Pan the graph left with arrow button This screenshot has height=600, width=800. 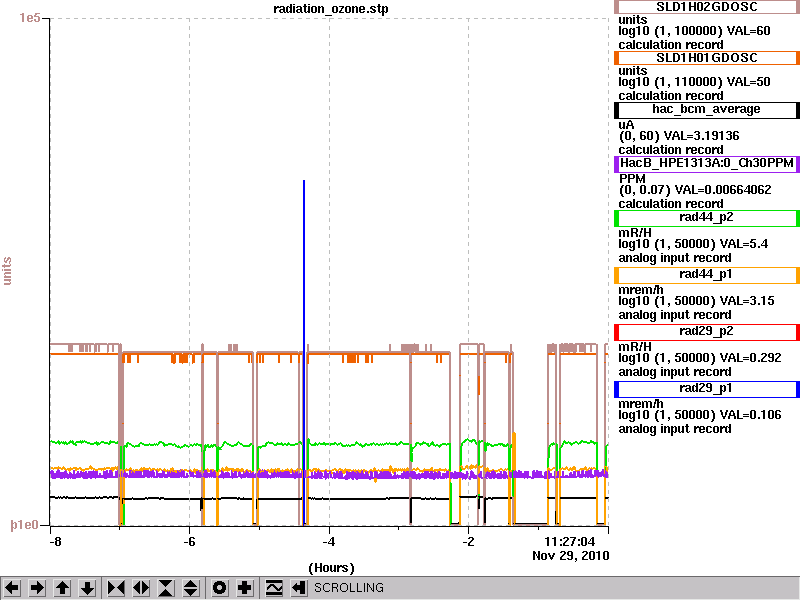click(12, 588)
